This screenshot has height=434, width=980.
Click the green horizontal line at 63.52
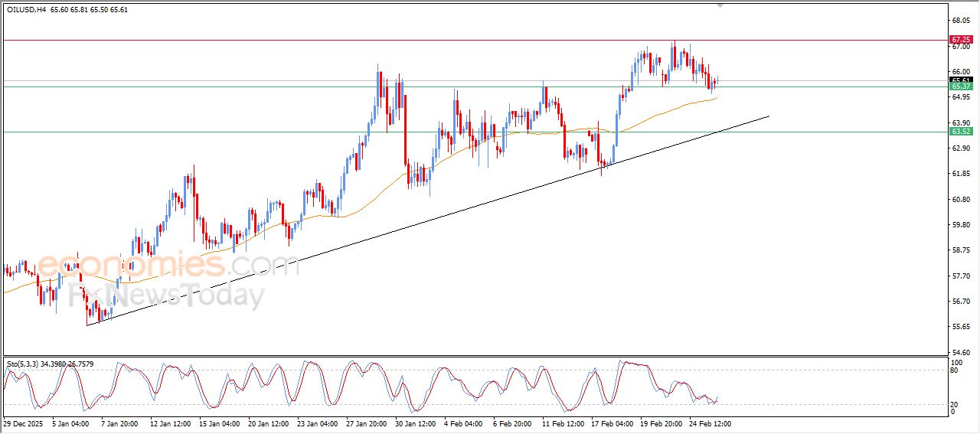point(306,132)
